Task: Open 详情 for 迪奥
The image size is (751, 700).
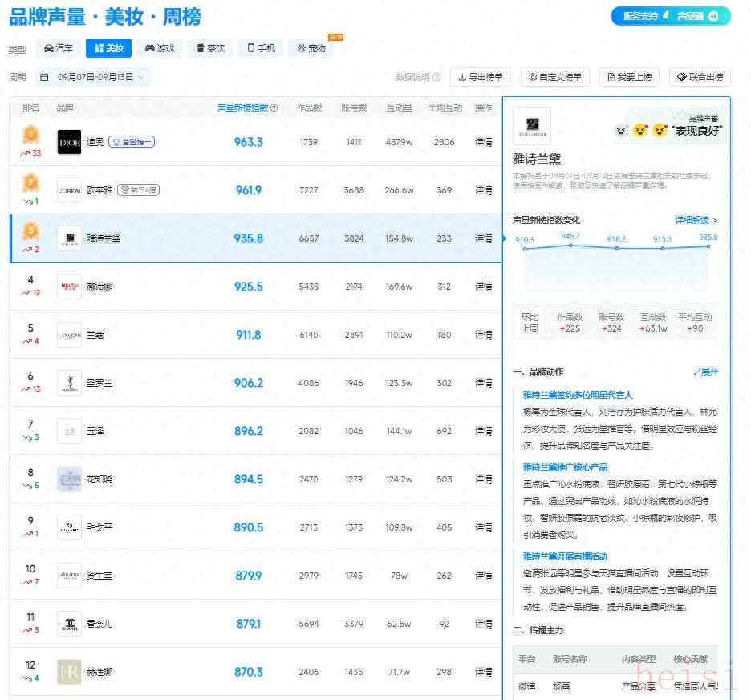Action: (x=483, y=142)
